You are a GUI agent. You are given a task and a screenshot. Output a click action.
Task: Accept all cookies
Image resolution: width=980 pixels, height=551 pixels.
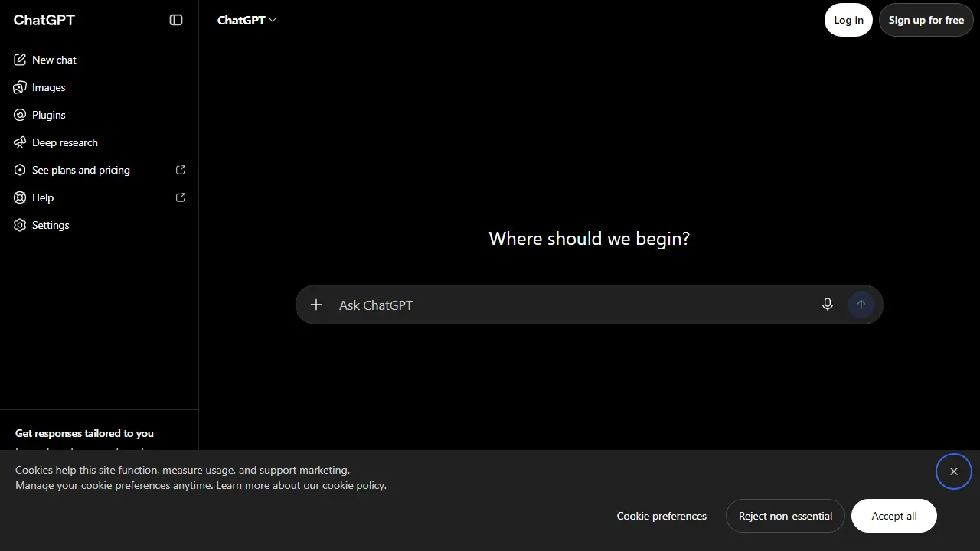pyautogui.click(x=894, y=516)
